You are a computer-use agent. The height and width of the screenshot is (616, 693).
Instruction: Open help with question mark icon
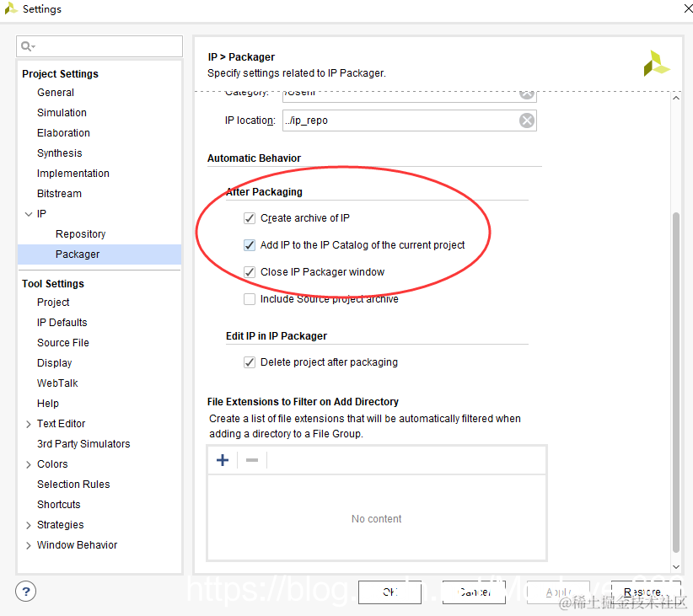26,592
